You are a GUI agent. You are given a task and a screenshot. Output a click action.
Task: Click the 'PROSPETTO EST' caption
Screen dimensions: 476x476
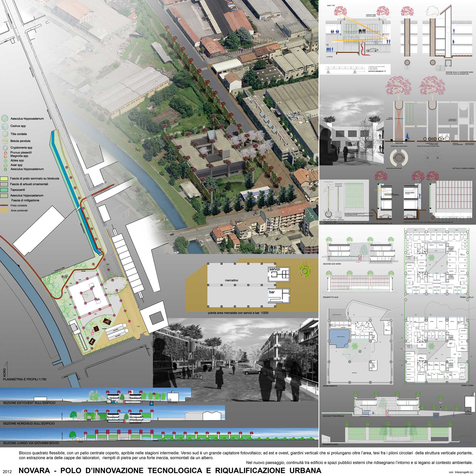[x=330, y=445]
